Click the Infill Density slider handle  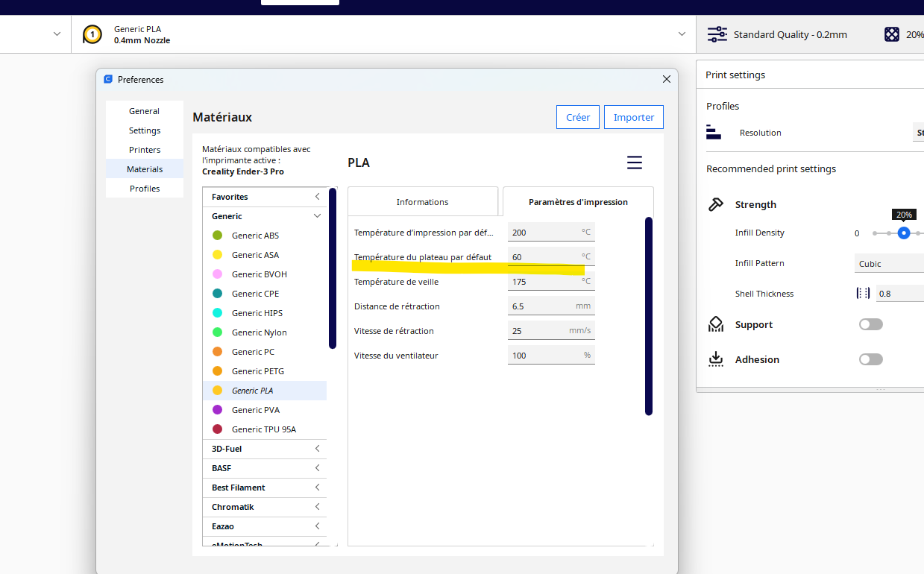point(904,233)
